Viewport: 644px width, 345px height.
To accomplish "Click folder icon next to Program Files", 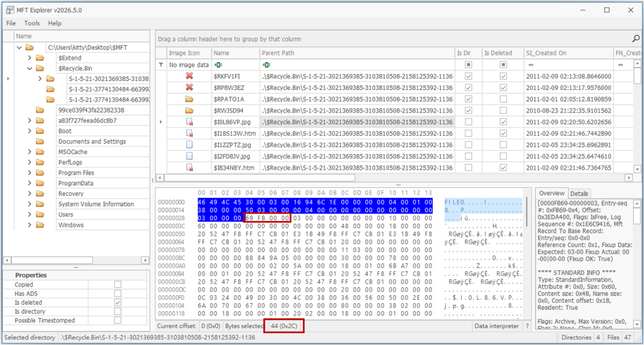I will tap(40, 173).
